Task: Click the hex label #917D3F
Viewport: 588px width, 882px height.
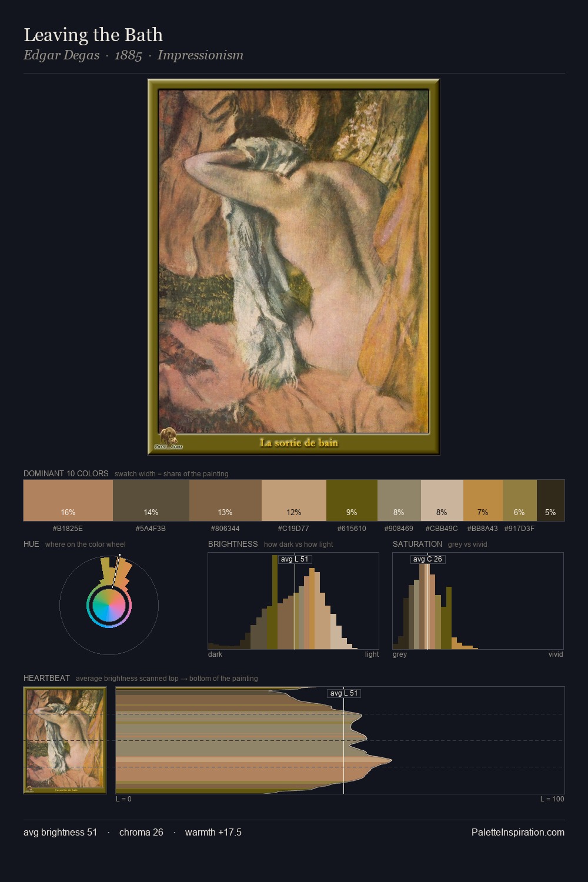Action: pyautogui.click(x=519, y=529)
